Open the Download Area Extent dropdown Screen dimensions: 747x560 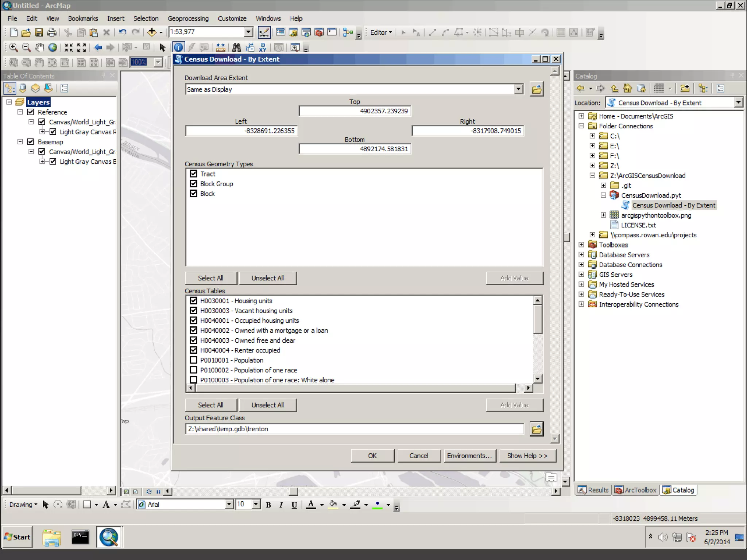click(518, 89)
